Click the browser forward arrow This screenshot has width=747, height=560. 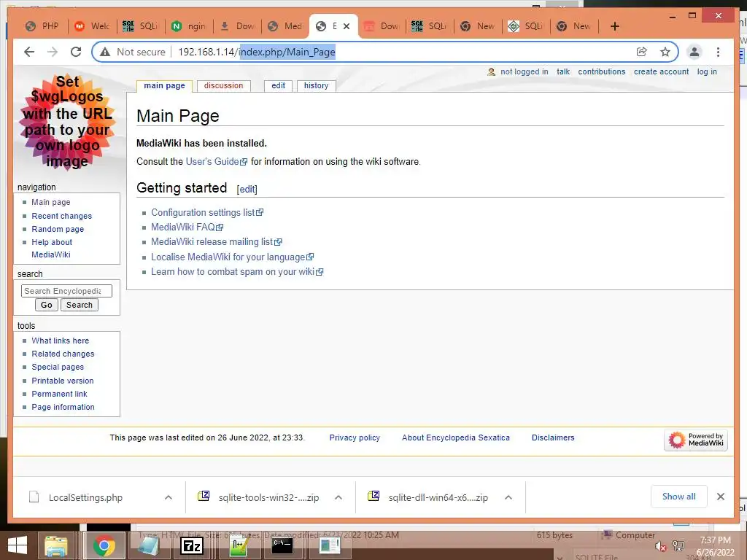pos(53,52)
